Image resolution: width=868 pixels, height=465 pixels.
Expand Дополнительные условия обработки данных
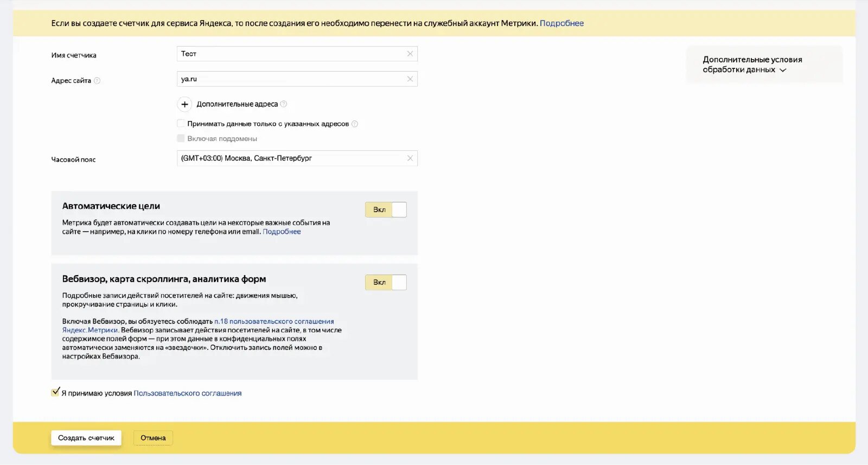[x=752, y=65]
